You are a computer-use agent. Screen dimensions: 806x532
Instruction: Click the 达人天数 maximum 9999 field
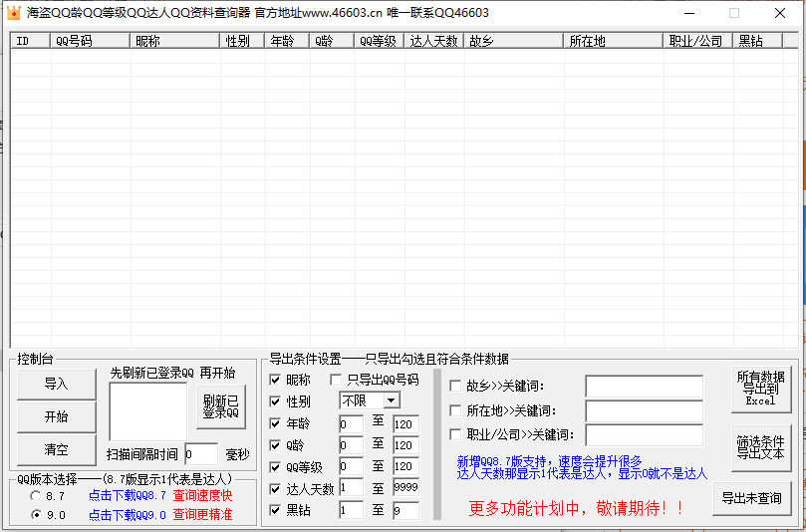406,487
